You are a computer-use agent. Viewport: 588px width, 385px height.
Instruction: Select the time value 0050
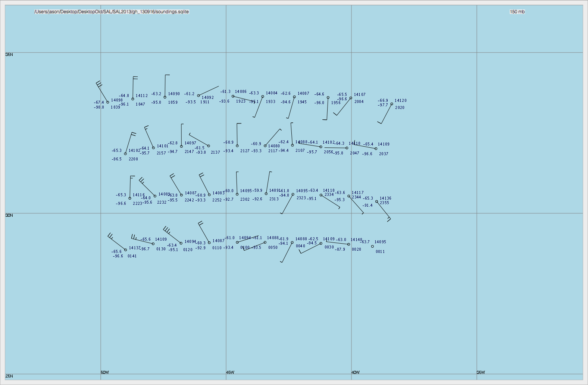point(273,248)
